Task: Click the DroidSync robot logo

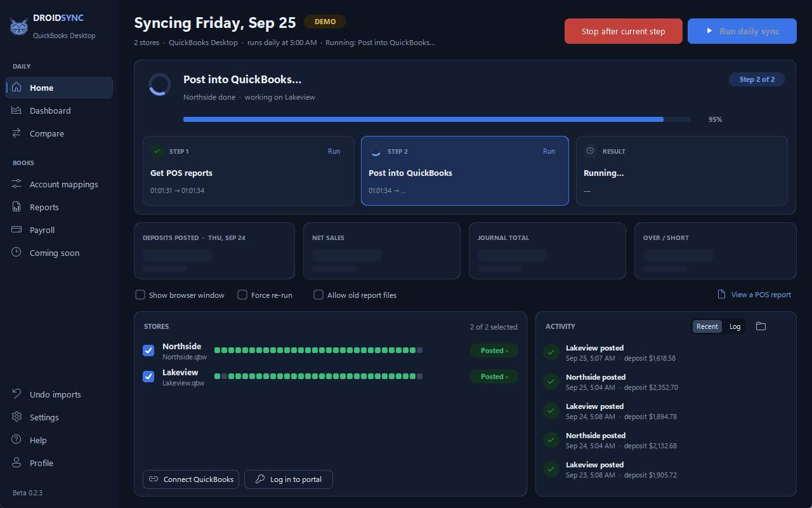Action: coord(19,27)
